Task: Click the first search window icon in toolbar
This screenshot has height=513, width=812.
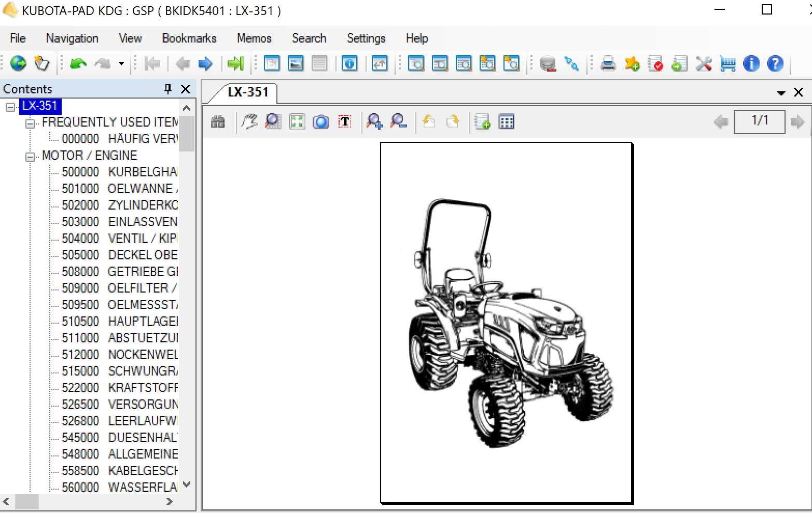Action: pyautogui.click(x=416, y=64)
